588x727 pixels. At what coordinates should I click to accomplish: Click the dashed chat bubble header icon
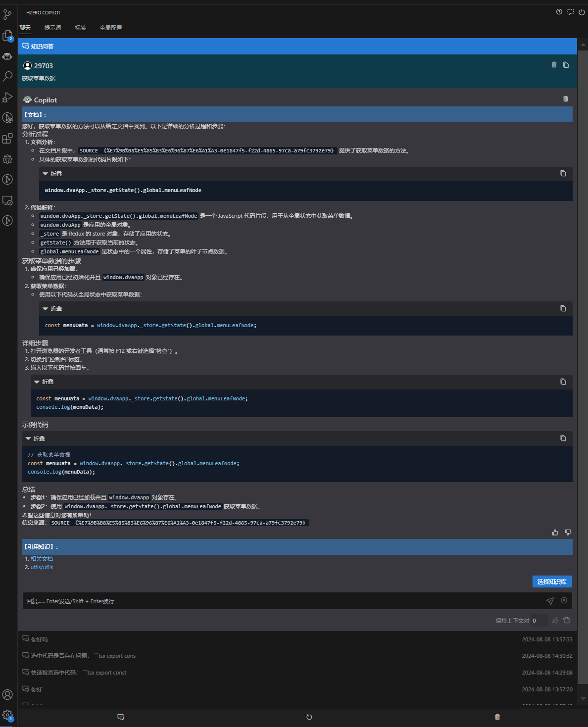coord(571,12)
